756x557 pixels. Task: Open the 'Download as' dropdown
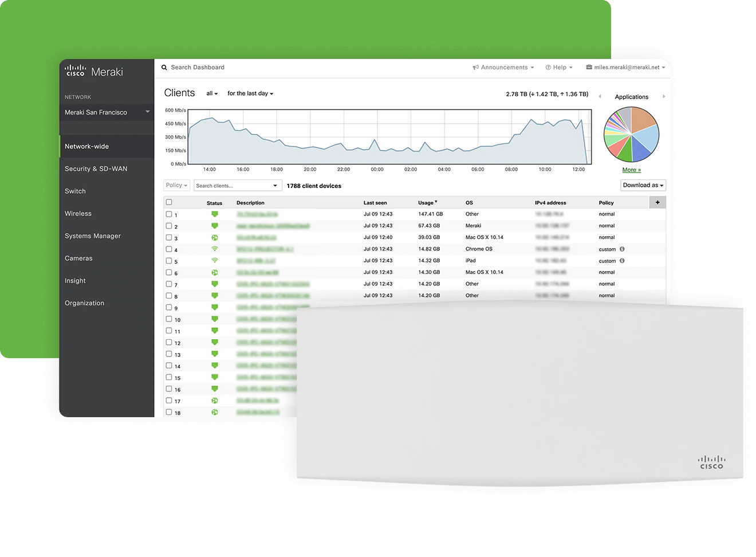coord(643,185)
